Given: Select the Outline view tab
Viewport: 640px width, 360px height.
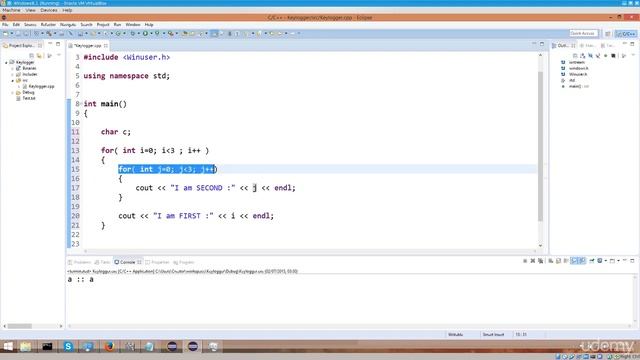Looking at the screenshot, I should tap(563, 46).
